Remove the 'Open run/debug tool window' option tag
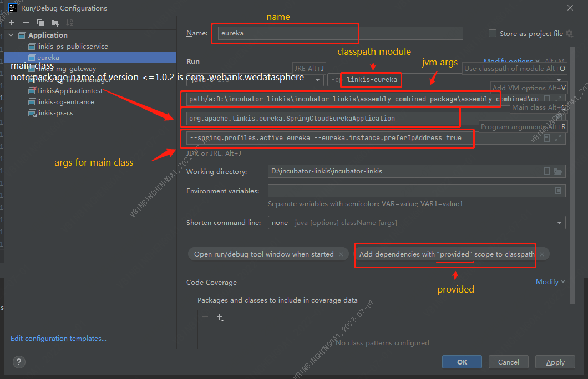Screen dimensions: 588x379 coord(341,254)
